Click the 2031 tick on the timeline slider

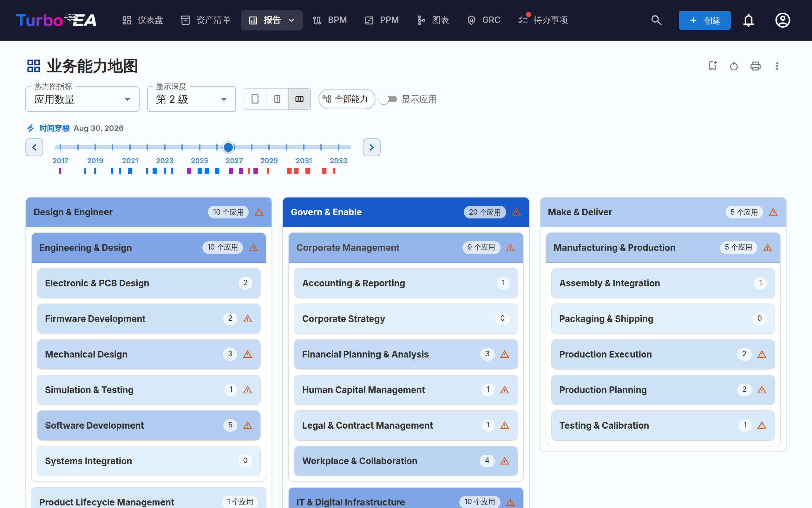click(304, 147)
